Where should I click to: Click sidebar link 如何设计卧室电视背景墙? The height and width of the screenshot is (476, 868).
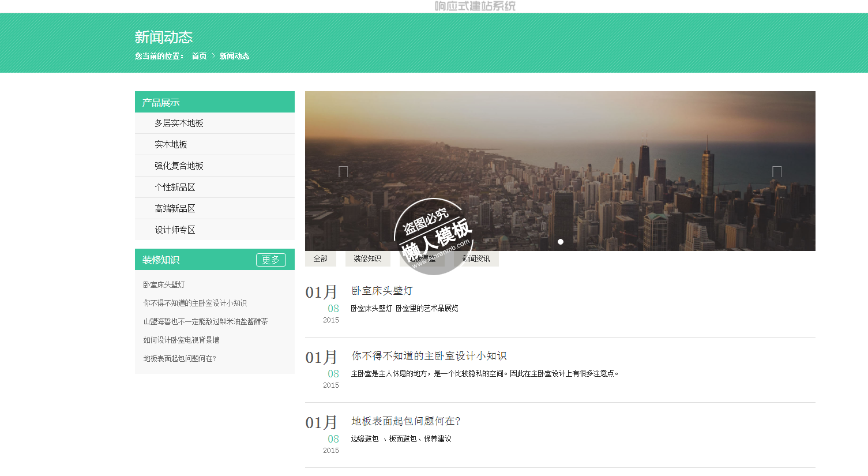pos(181,340)
